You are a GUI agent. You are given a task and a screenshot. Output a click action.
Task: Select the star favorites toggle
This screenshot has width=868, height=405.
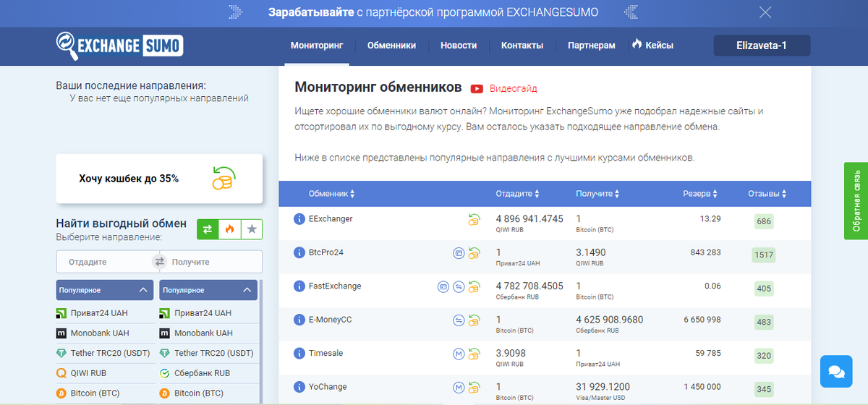point(251,229)
